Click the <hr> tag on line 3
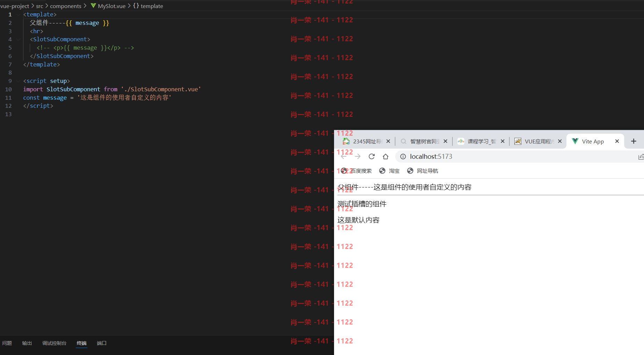 pyautogui.click(x=36, y=31)
